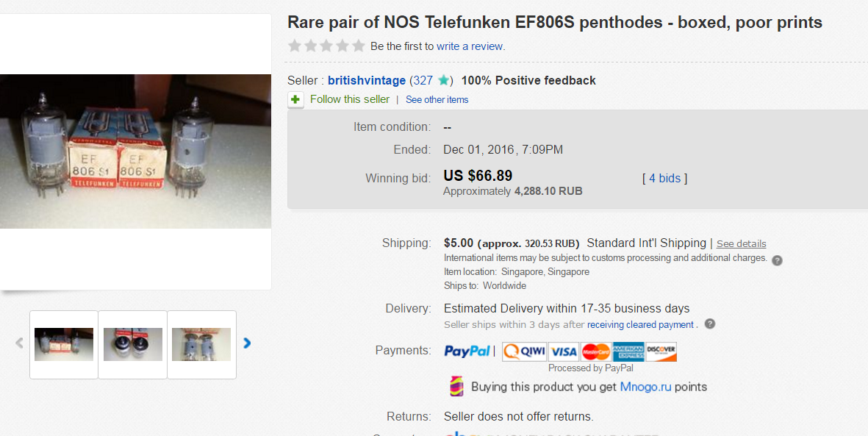Viewport: 868px width, 436px height.
Task: Open the britishvintage seller profile
Action: [x=366, y=81]
